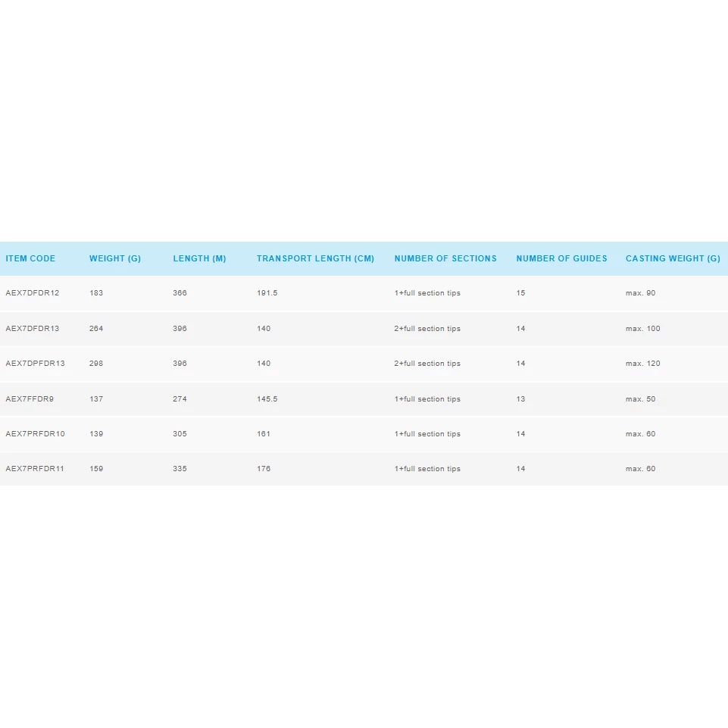The width and height of the screenshot is (728, 728).
Task: Click the TRANSPORT LENGTH (CM) header
Action: click(315, 258)
